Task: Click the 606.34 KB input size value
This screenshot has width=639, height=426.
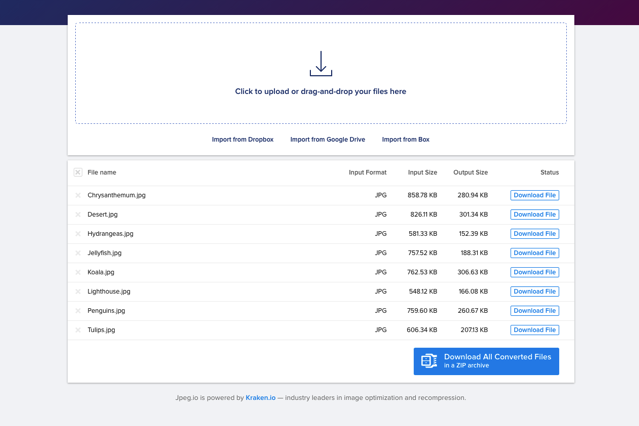Action: (x=422, y=330)
